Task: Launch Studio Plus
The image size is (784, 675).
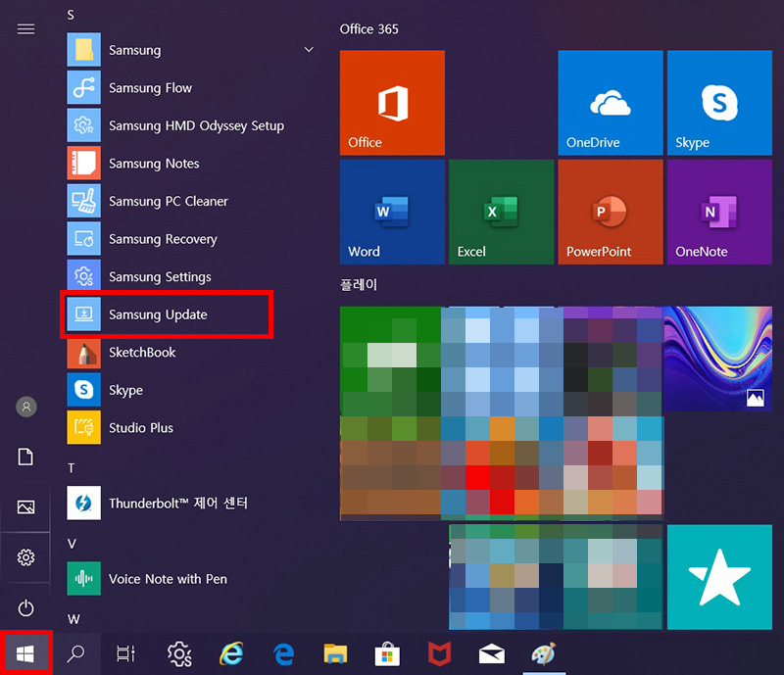Action: 190,427
